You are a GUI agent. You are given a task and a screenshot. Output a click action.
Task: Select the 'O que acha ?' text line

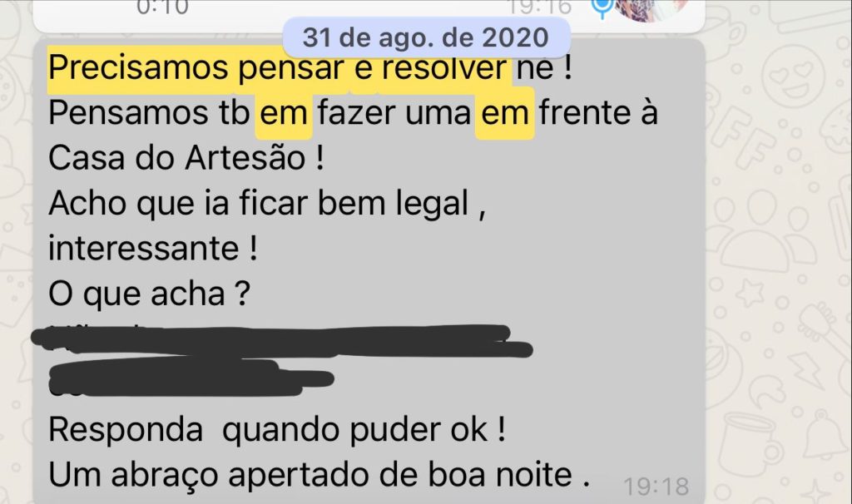tap(150, 294)
